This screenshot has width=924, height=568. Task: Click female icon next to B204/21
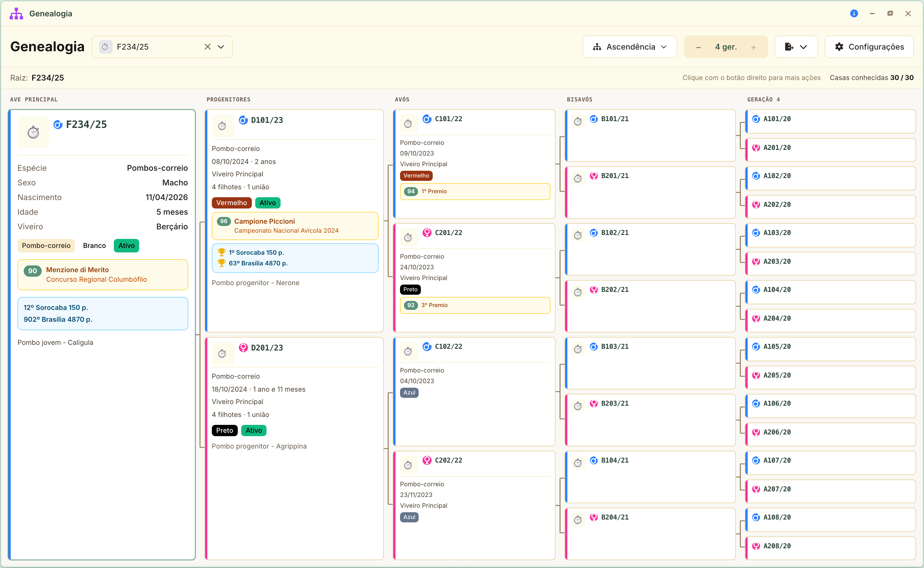[x=594, y=517]
